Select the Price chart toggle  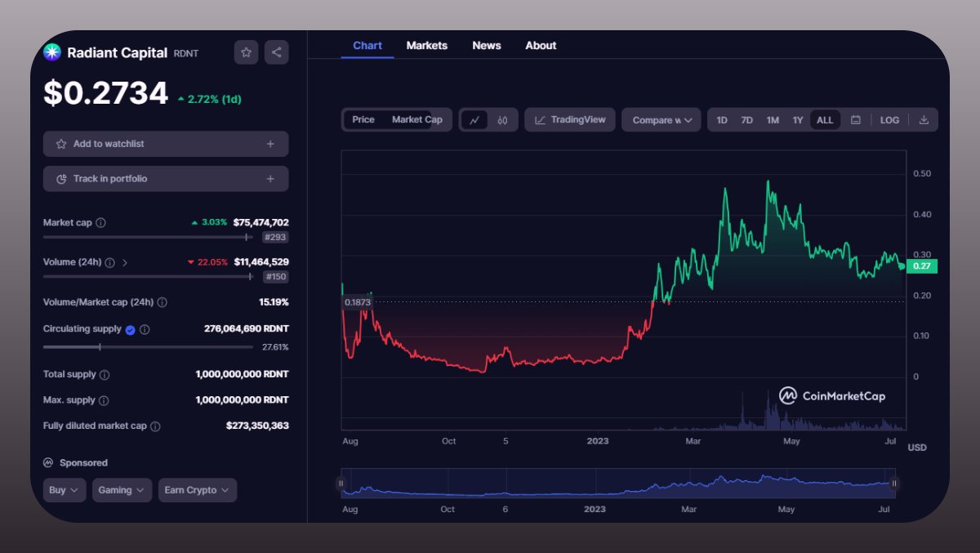tap(363, 120)
